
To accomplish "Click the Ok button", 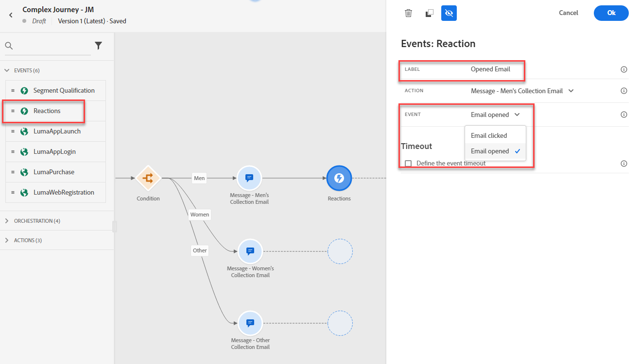I will pyautogui.click(x=611, y=13).
